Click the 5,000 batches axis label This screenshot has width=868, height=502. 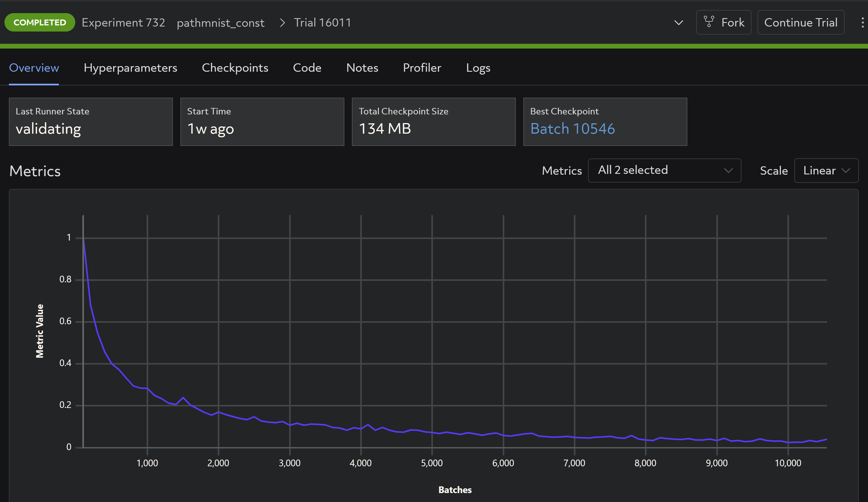point(432,463)
